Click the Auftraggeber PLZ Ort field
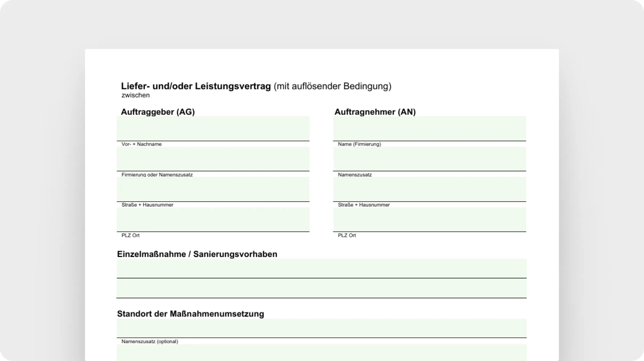Screen dimensions: 644x361 [x=213, y=220]
